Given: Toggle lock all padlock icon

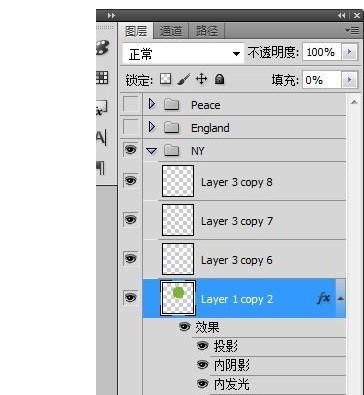Looking at the screenshot, I should tap(219, 79).
